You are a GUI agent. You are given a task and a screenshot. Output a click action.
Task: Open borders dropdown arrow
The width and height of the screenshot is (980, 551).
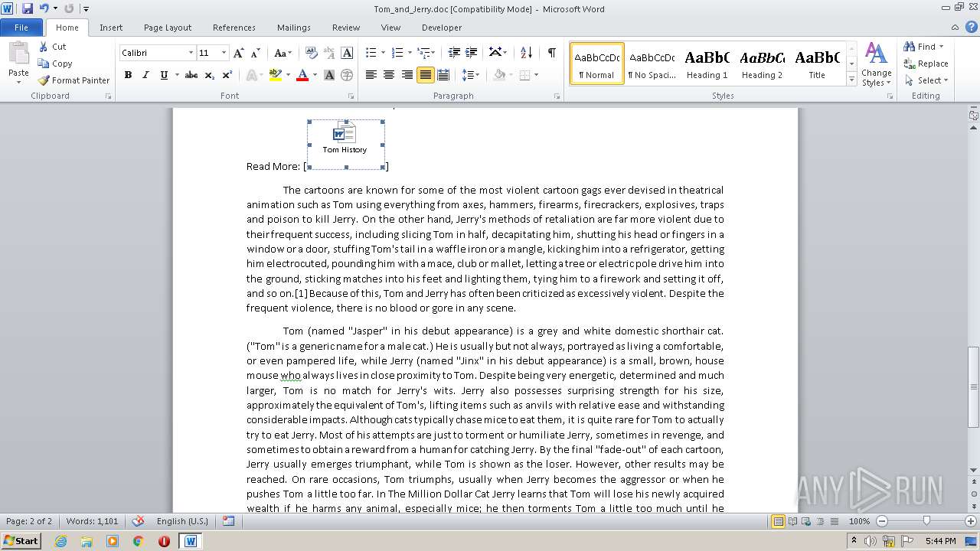point(536,75)
